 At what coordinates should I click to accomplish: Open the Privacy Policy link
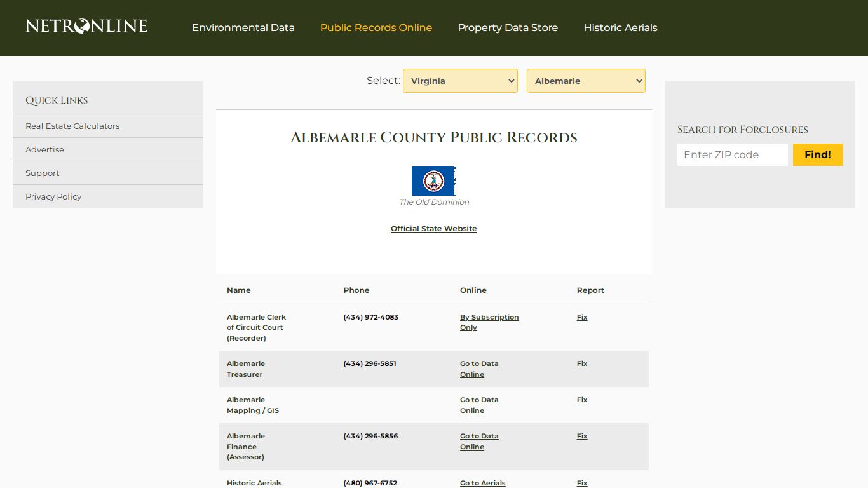53,196
